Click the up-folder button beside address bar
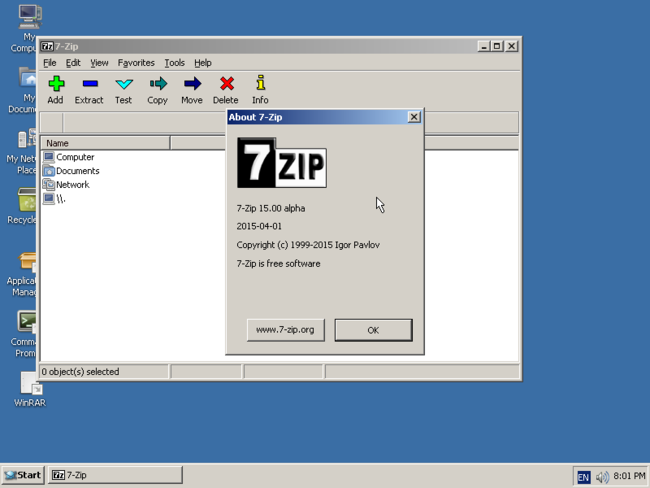The image size is (650, 488). pyautogui.click(x=51, y=122)
